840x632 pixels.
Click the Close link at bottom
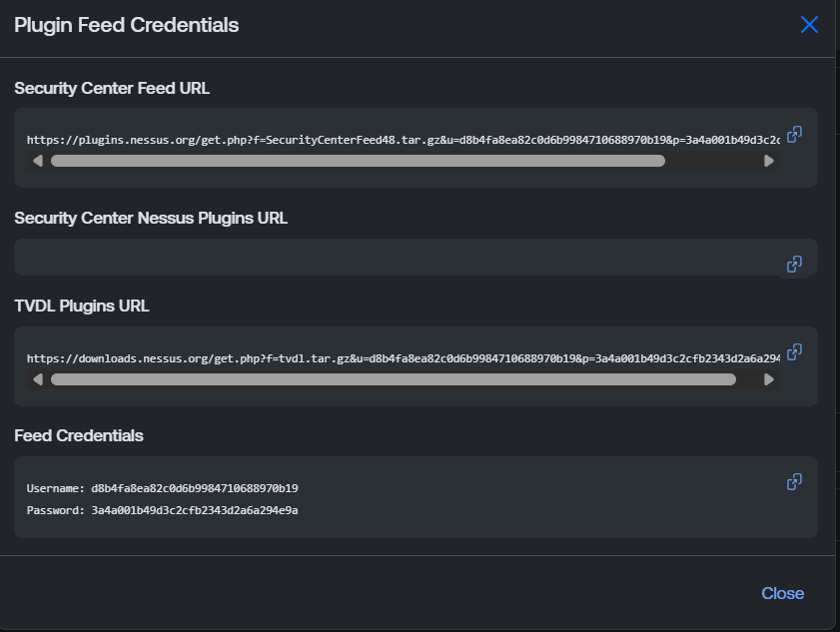782,593
